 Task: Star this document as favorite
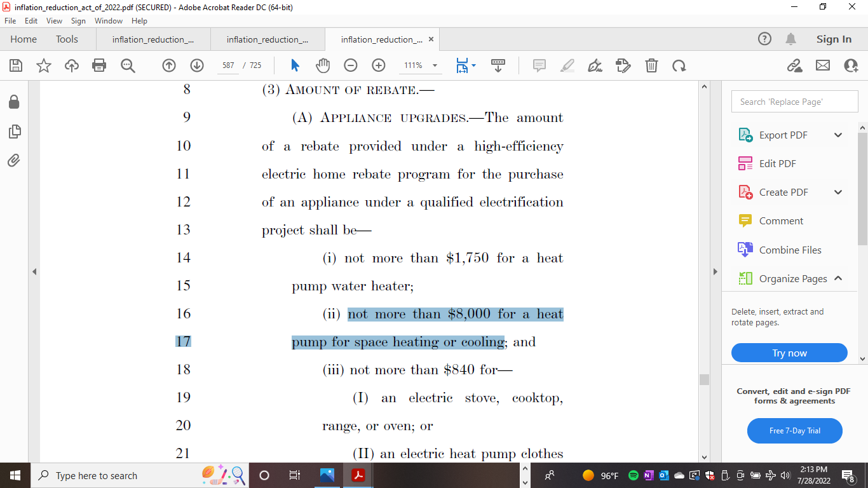coord(44,65)
